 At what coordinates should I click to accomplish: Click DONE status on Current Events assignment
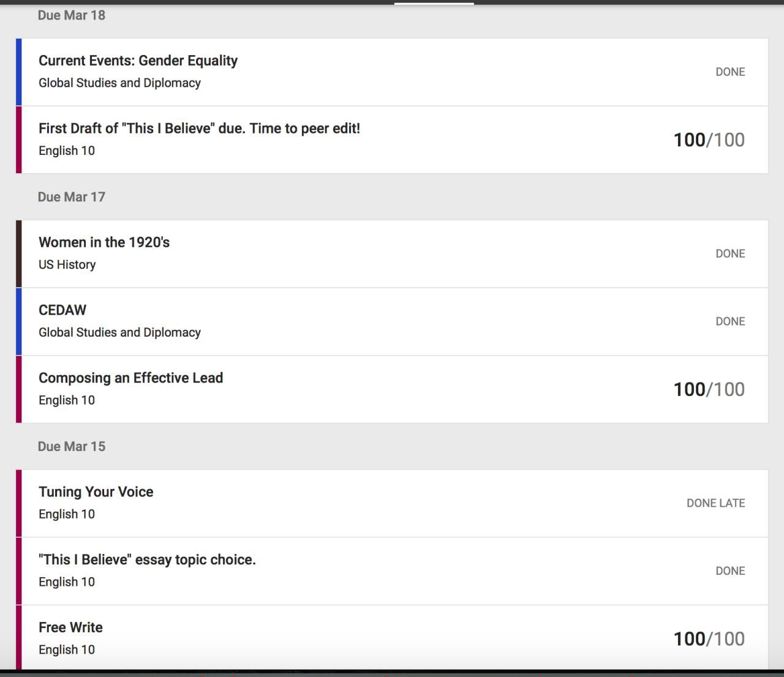coord(730,72)
